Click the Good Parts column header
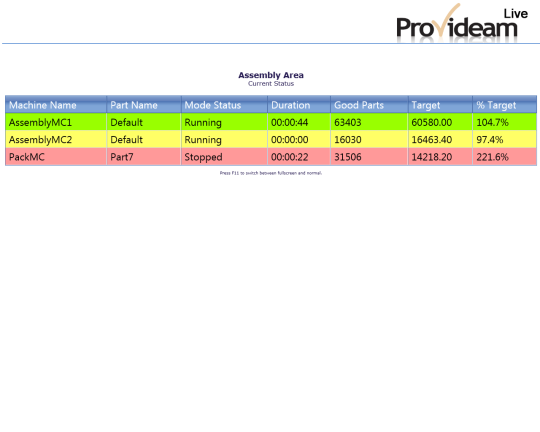The height and width of the screenshot is (432, 540). click(x=369, y=105)
